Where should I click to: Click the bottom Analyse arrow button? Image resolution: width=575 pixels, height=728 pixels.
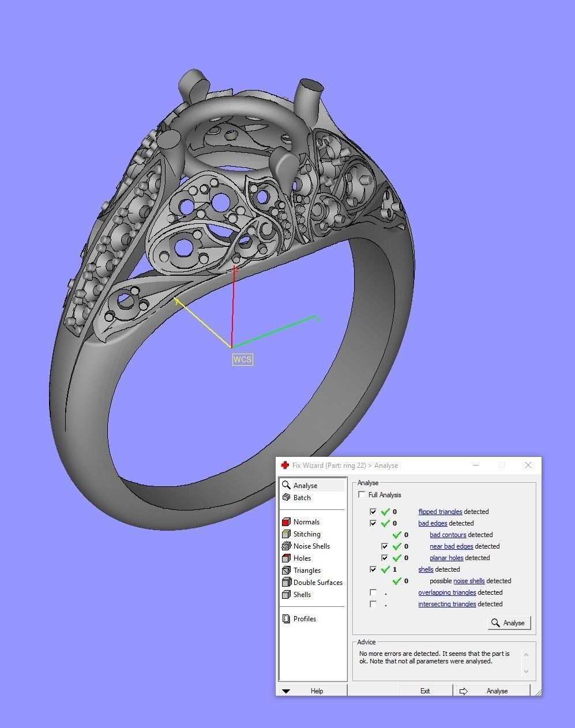(x=491, y=691)
